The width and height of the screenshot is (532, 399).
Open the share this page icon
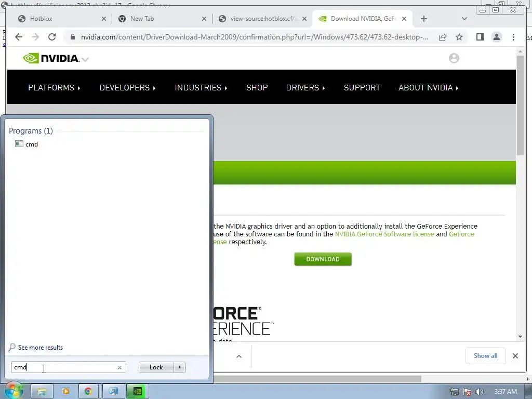click(x=443, y=37)
